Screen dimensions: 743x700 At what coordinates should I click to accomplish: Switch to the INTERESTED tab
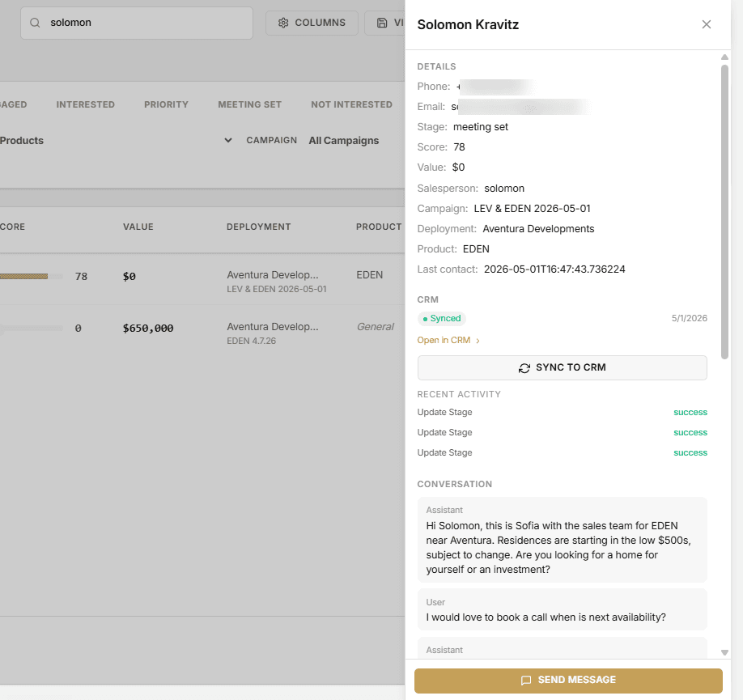click(x=85, y=104)
